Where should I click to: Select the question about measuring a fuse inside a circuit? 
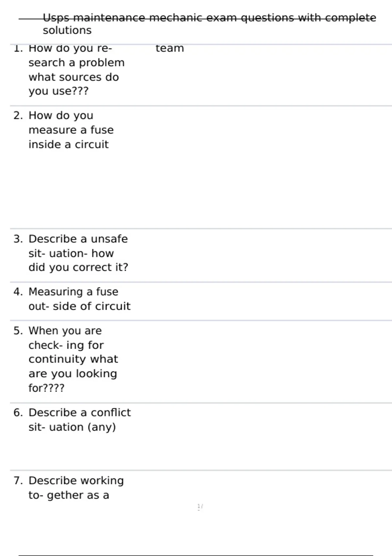point(71,130)
